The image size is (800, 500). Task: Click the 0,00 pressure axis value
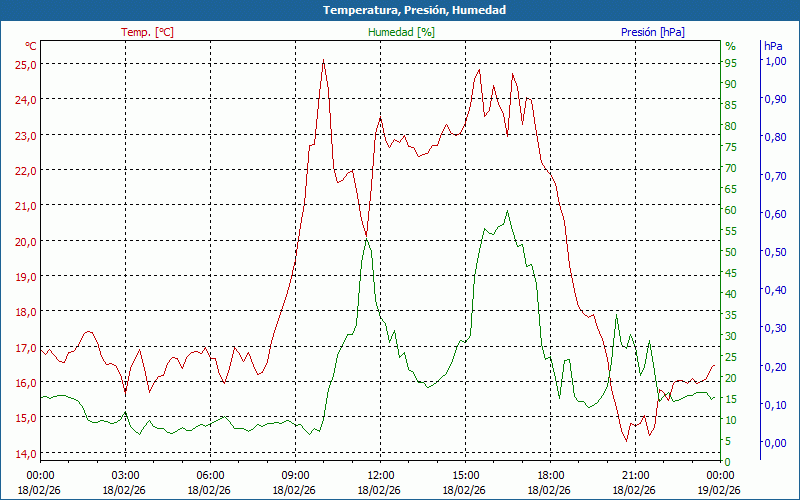coord(775,443)
